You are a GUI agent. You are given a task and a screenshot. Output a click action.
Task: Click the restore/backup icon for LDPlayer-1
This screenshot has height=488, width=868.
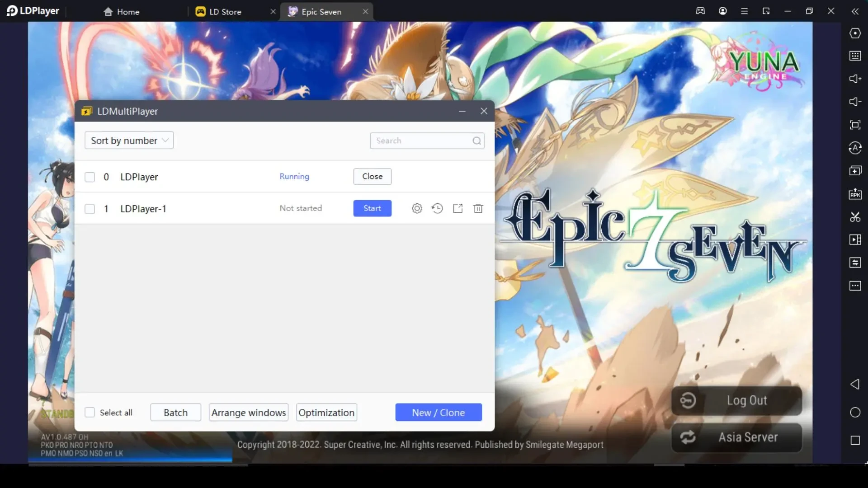[x=437, y=208]
